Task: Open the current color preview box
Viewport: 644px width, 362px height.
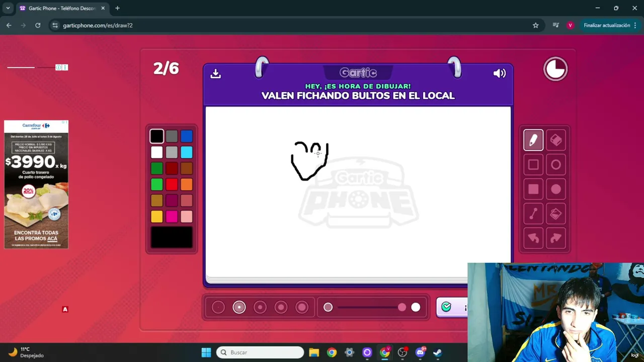Action: click(x=172, y=237)
